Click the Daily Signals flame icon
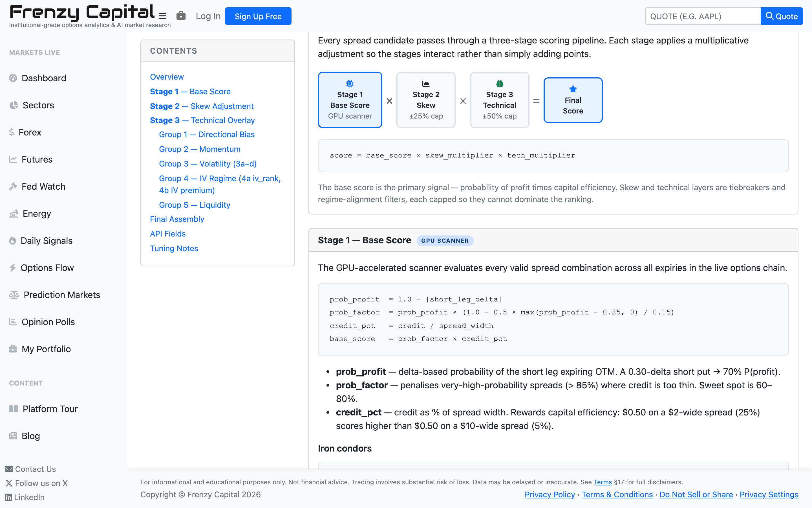This screenshot has height=508, width=812. [x=12, y=240]
